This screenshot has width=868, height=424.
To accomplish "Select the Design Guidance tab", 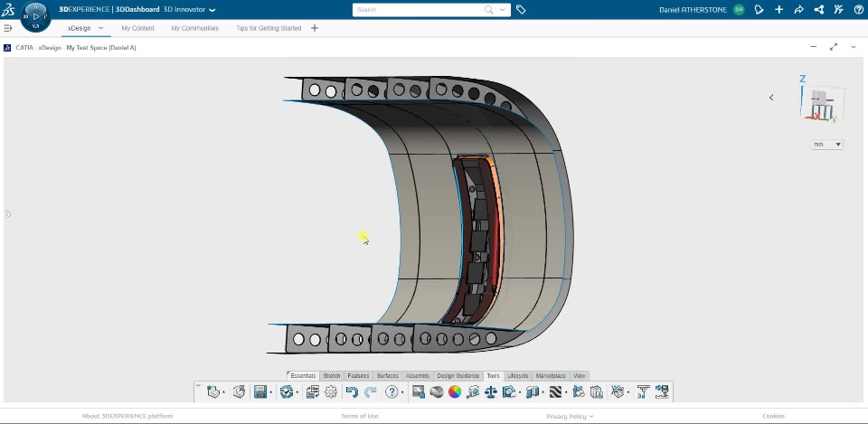I will point(458,376).
